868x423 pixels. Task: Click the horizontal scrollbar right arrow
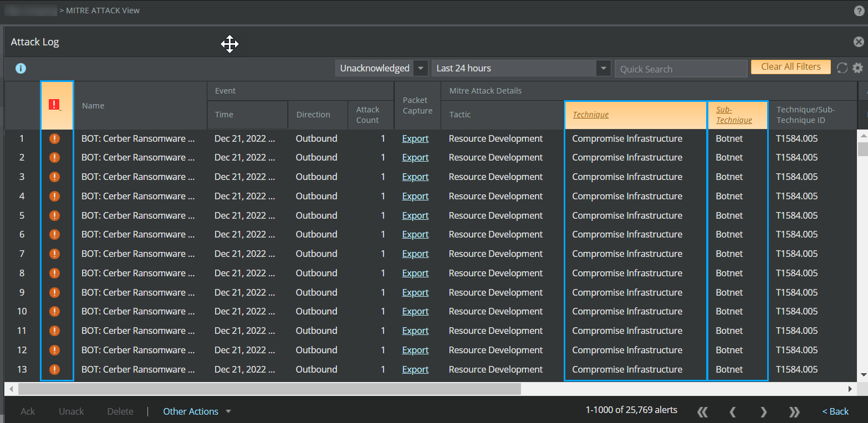(x=850, y=389)
